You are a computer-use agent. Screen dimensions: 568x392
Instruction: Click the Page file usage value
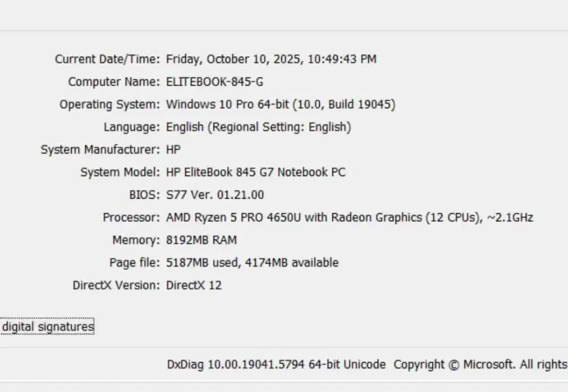[x=252, y=263]
